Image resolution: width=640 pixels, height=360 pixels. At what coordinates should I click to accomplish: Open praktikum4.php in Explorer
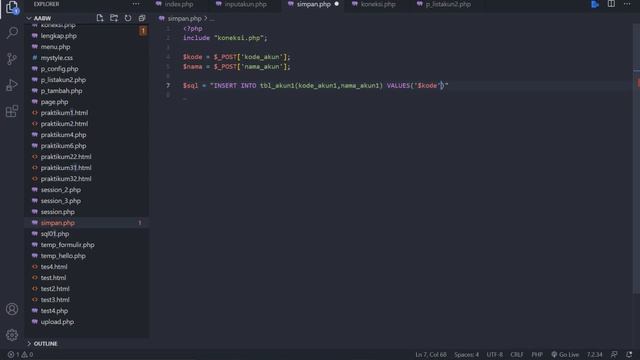tap(63, 135)
